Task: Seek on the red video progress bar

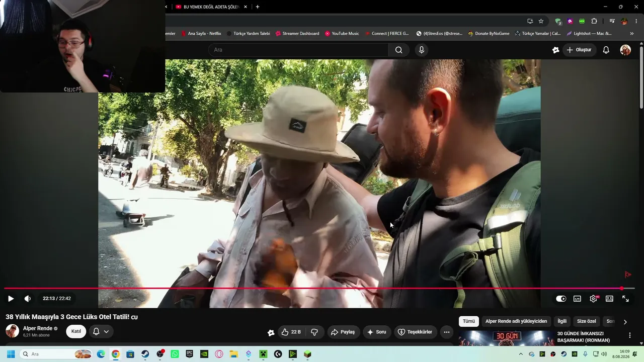Action: click(319, 288)
